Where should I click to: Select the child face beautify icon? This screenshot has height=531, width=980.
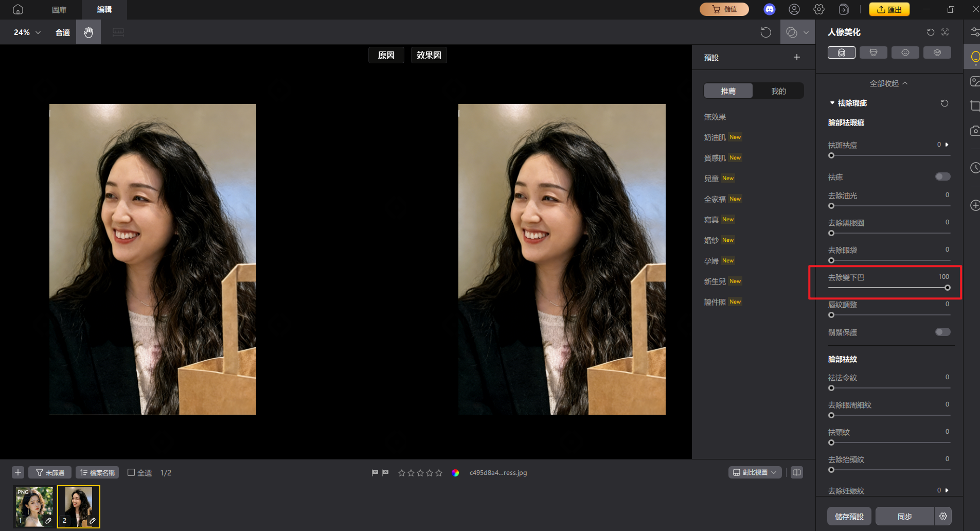tap(905, 52)
